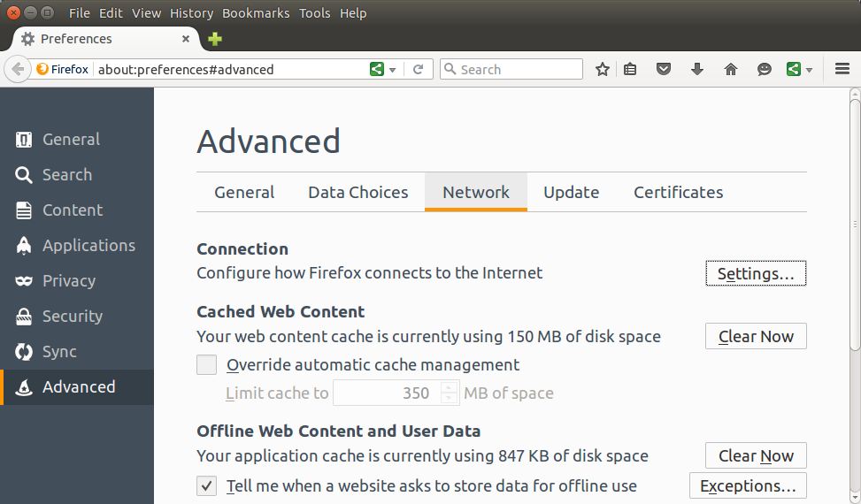Reload the current page
The width and height of the screenshot is (861, 504).
418,69
